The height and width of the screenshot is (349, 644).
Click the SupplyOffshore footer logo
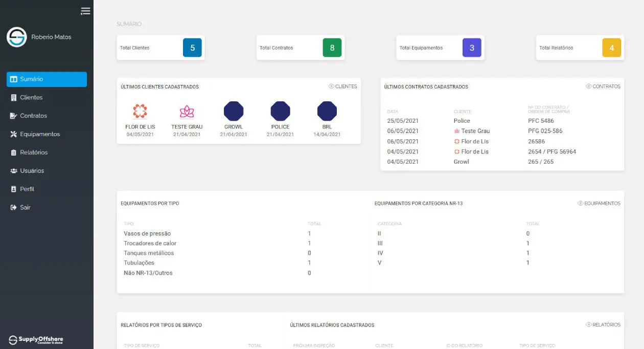[x=35, y=340]
